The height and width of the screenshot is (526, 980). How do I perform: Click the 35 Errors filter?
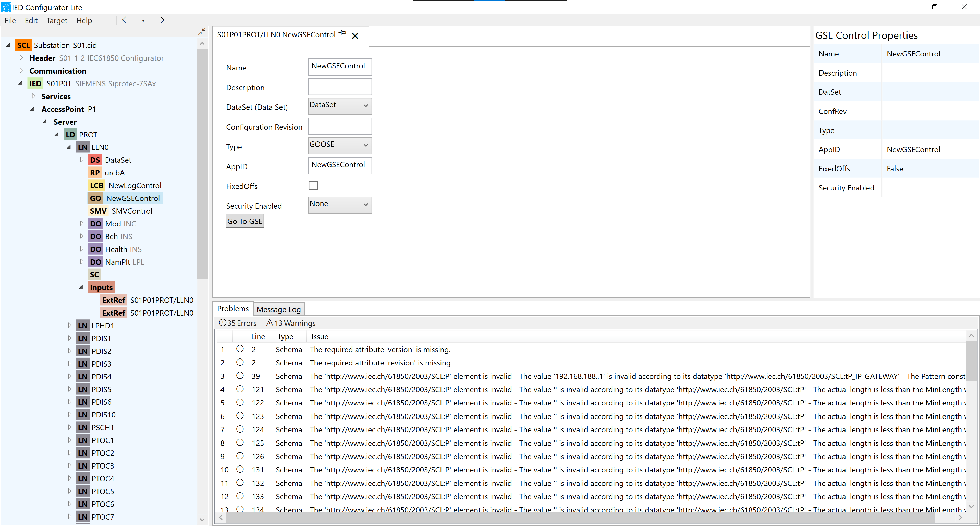coord(238,323)
